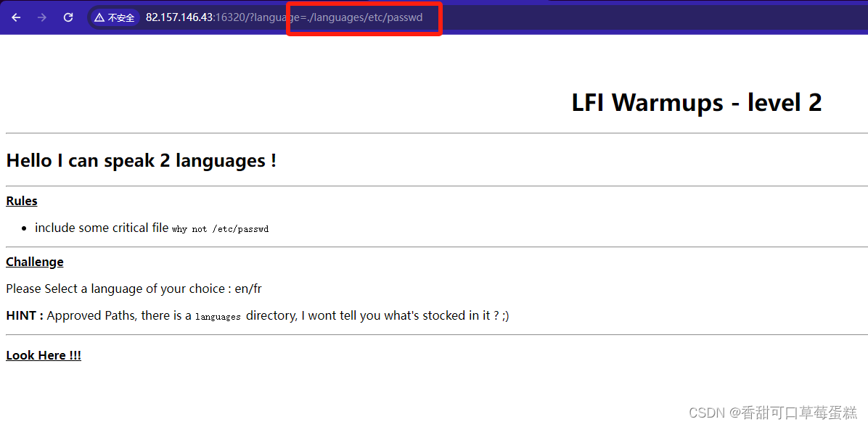Viewport: 868px width, 427px height.
Task: Click the Hello I can speak 2 languages heading
Action: pos(141,160)
